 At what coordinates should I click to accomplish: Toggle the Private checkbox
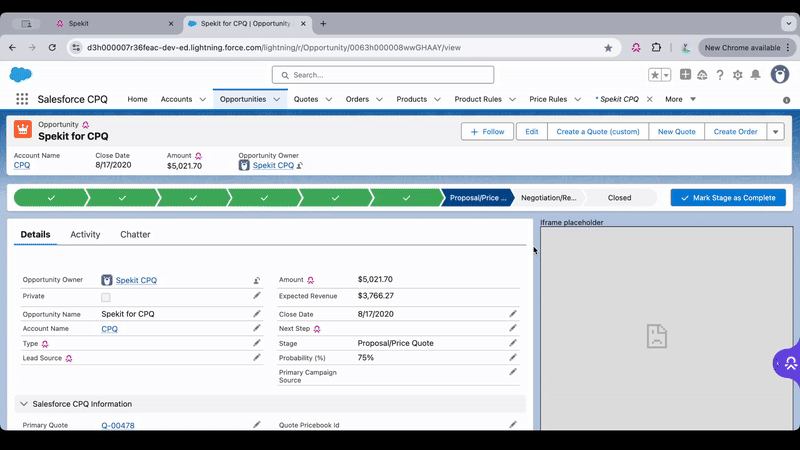pos(106,297)
